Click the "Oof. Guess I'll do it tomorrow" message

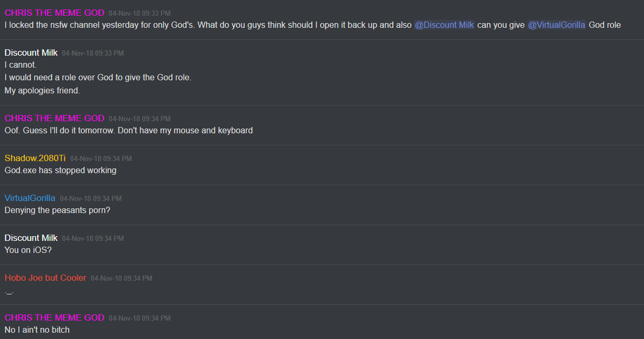(x=128, y=130)
